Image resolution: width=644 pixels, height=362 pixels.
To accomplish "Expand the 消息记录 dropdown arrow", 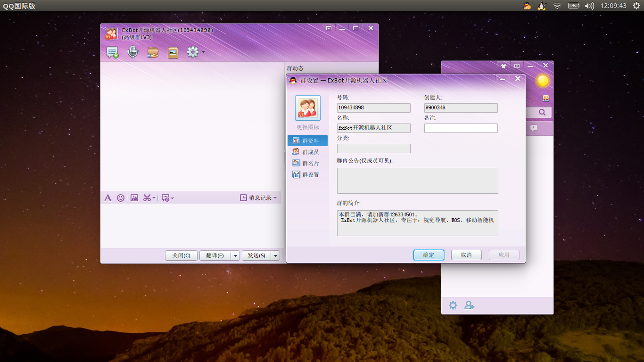I will tap(275, 198).
